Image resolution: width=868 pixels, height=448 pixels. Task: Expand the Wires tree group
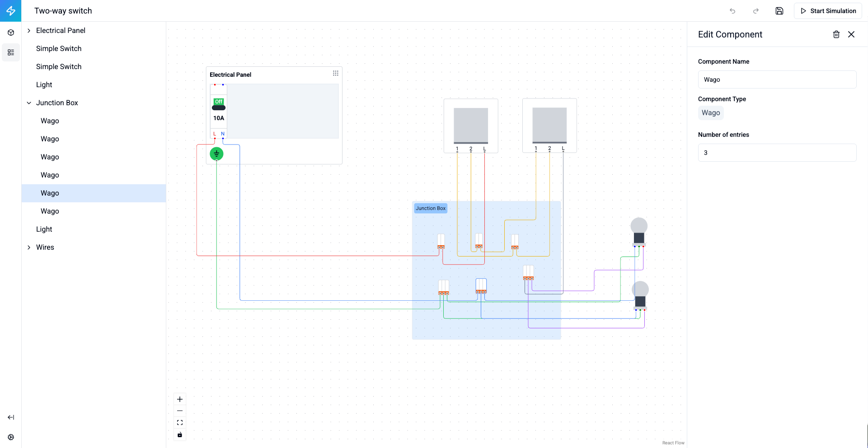point(29,247)
